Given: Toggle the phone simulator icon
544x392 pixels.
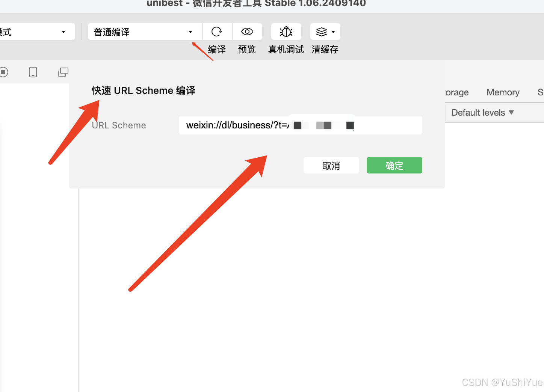Looking at the screenshot, I should [33, 72].
